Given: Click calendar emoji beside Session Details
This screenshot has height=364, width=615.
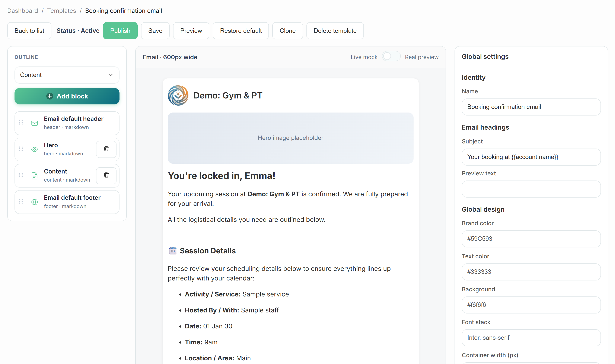Looking at the screenshot, I should [173, 251].
